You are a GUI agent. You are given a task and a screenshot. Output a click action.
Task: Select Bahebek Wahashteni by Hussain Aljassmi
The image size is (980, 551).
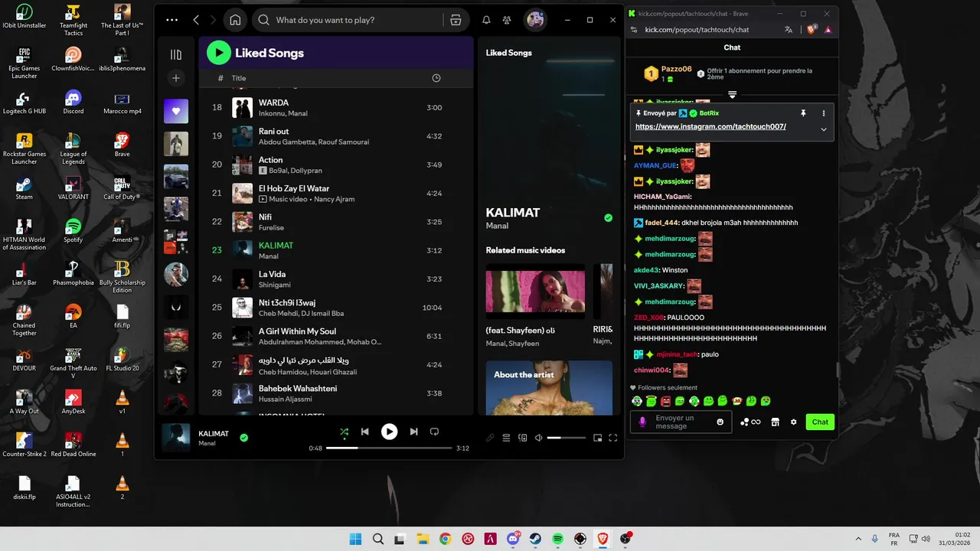[336, 393]
